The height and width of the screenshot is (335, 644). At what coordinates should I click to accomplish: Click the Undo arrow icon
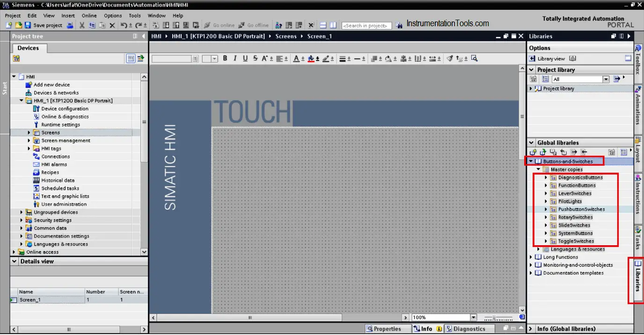[124, 25]
